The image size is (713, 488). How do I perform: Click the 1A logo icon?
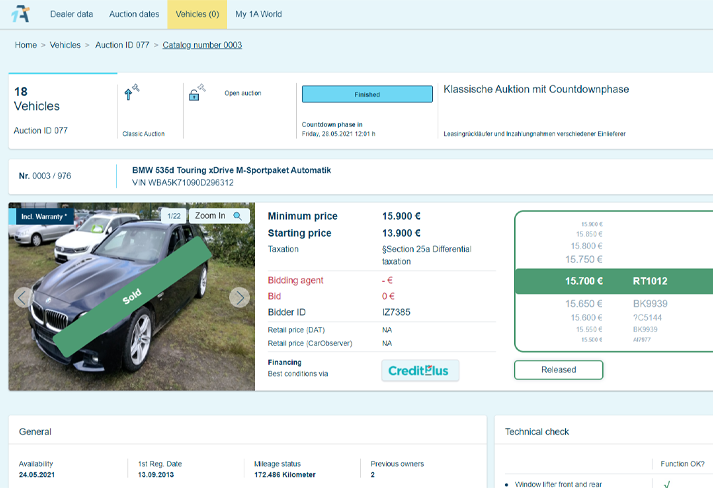(x=20, y=14)
